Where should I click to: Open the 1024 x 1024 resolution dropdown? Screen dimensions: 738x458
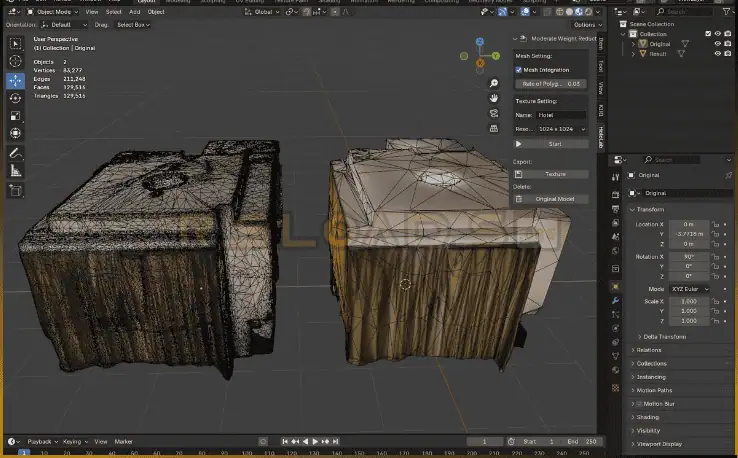click(x=562, y=129)
